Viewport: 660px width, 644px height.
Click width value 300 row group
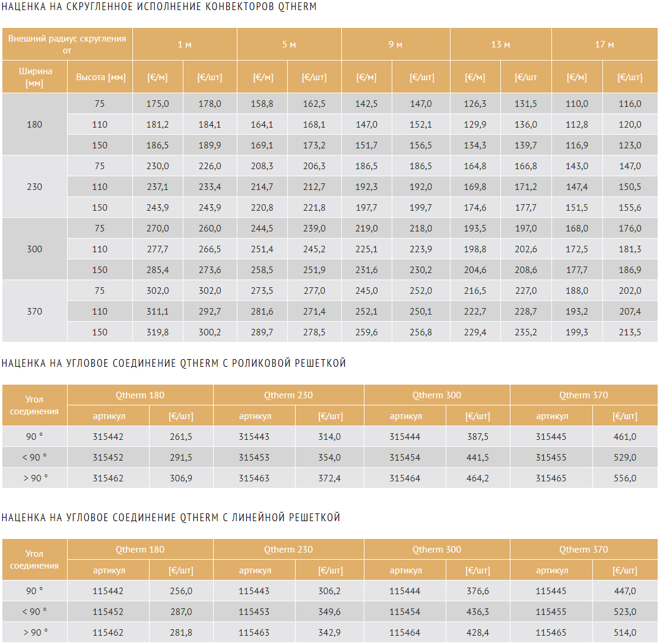(x=34, y=249)
